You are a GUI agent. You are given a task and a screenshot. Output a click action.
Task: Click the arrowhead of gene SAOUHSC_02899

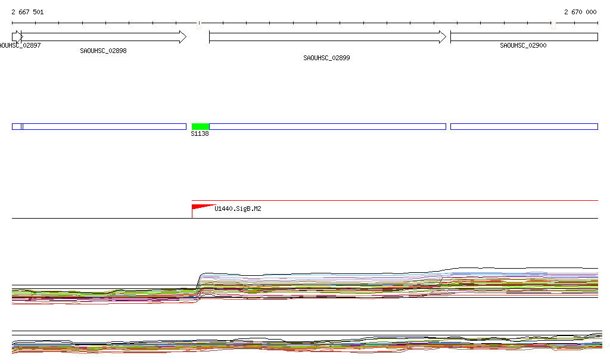coord(442,37)
